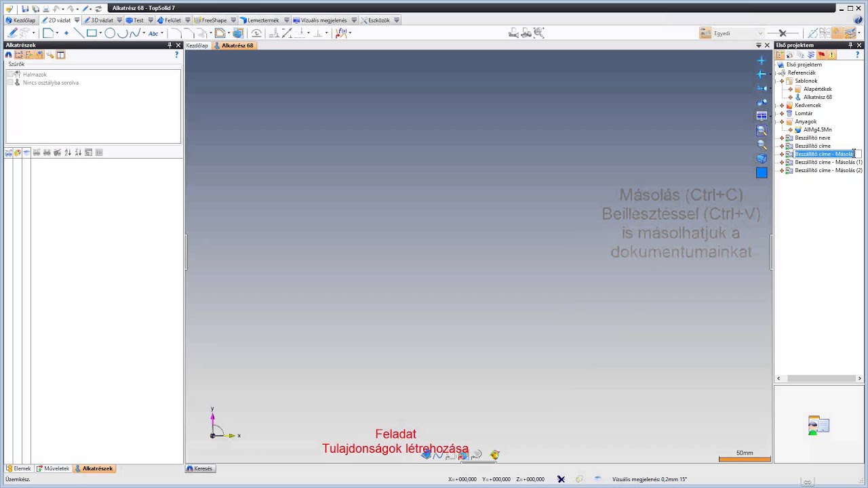Click the f(x) parameters tool
Screen dimensions: 868x488
click(x=341, y=33)
